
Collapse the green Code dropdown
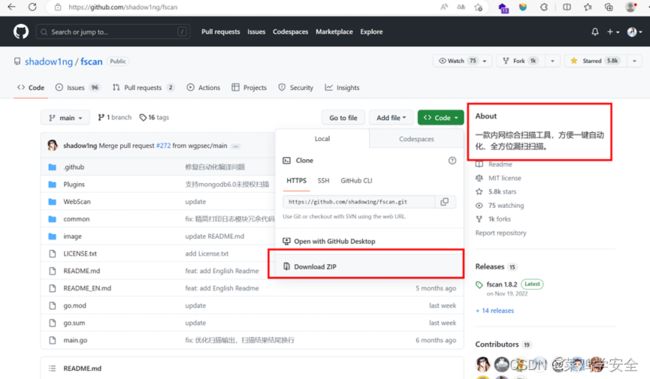pos(441,118)
